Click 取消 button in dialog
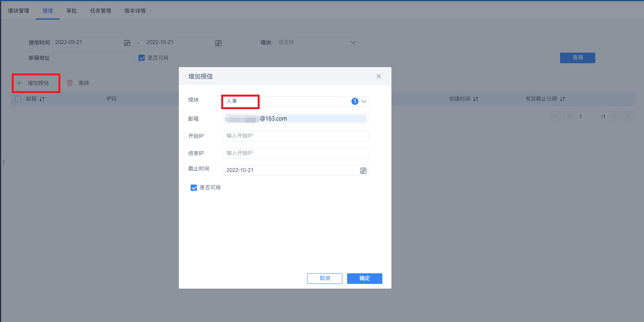The width and height of the screenshot is (644, 322). coord(325,278)
